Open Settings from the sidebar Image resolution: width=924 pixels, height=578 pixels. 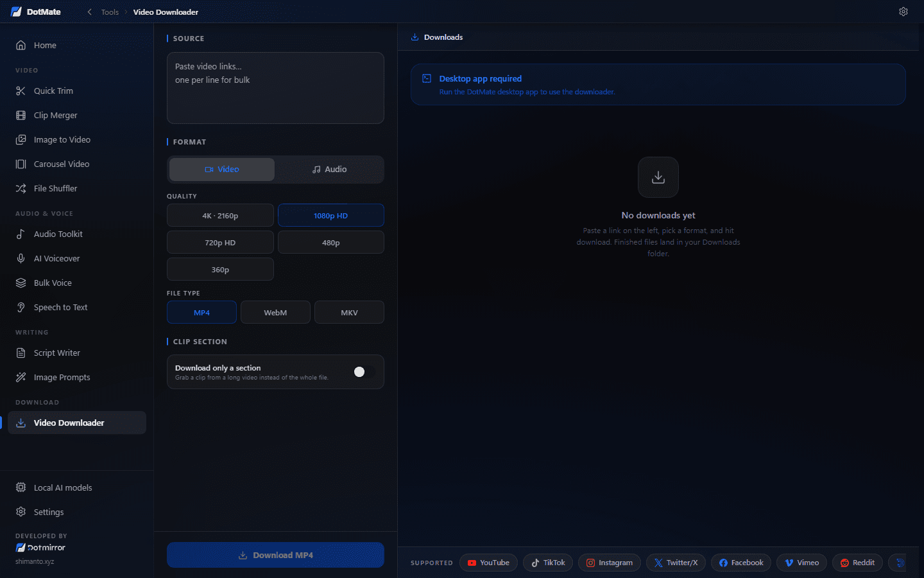tap(77, 512)
